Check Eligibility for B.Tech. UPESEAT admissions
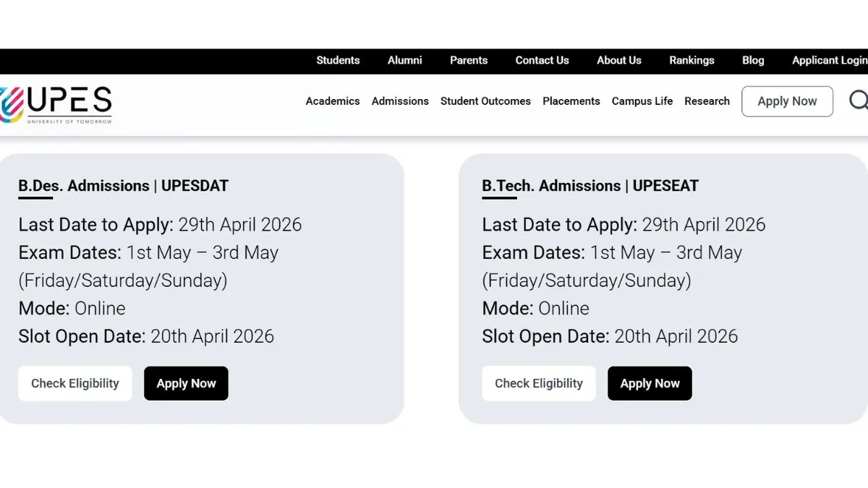Screen dimensions: 868x488 tap(538, 383)
